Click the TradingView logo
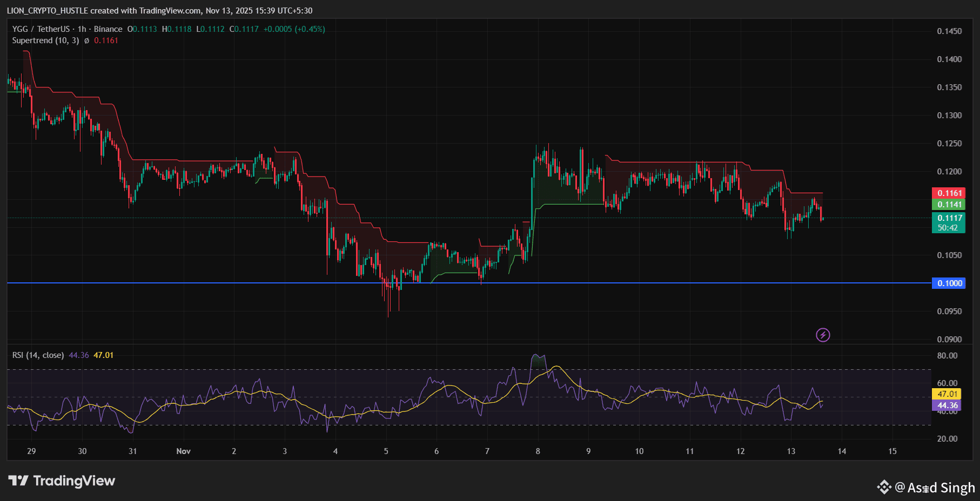This screenshot has width=980, height=501. [x=62, y=480]
